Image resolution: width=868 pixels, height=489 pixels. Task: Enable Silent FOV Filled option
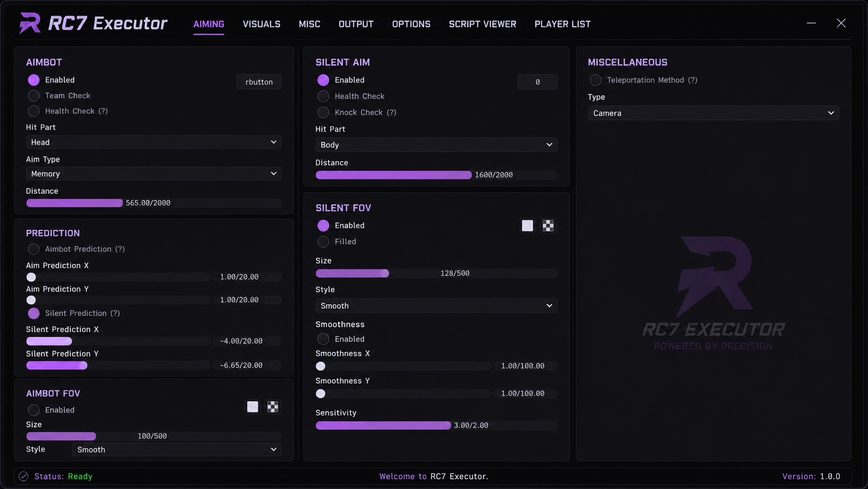[x=323, y=242]
